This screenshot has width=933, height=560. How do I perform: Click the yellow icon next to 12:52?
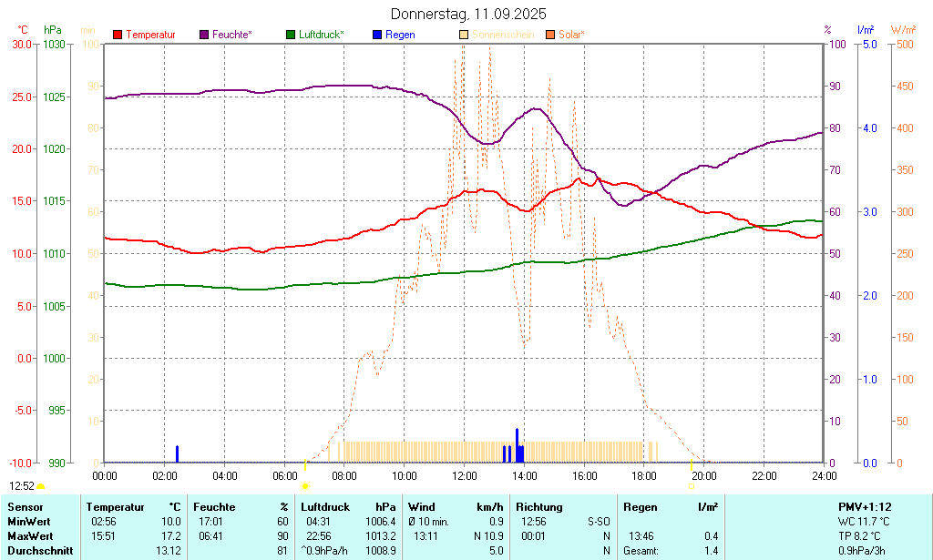pyautogui.click(x=40, y=486)
